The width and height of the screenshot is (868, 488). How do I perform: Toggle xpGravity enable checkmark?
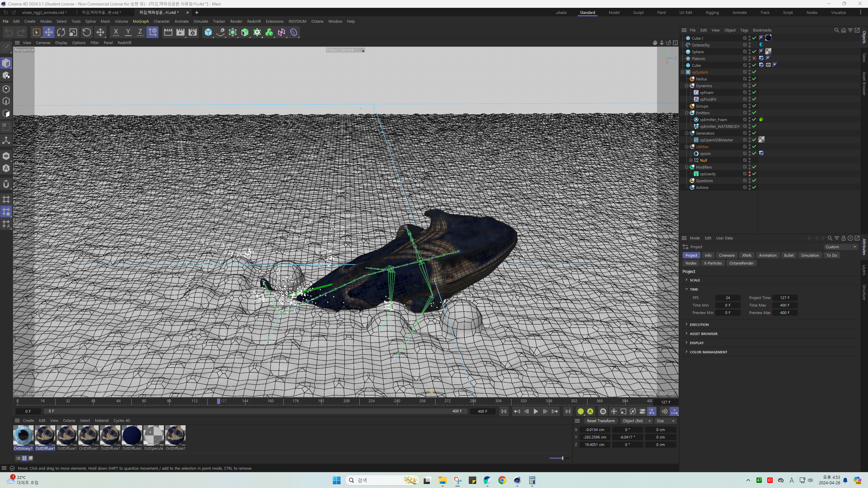coord(754,174)
